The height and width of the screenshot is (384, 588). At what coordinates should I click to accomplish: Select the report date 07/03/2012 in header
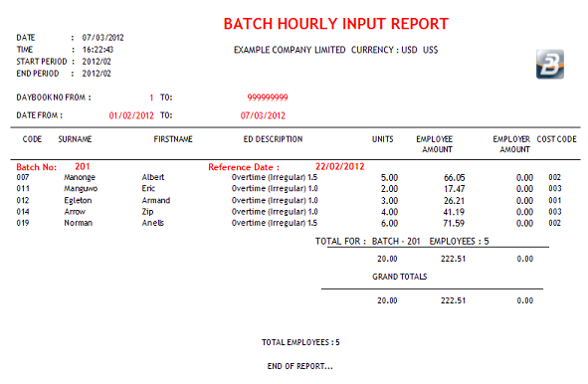[102, 38]
